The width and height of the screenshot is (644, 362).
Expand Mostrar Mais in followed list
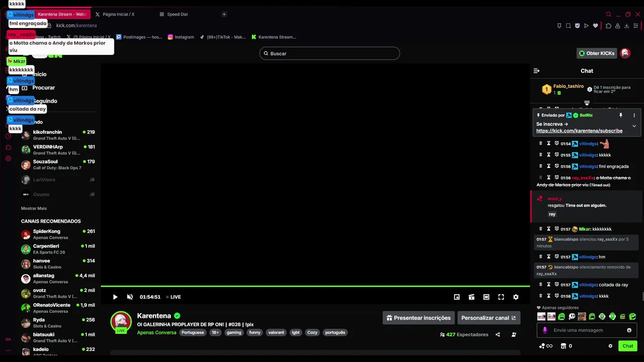coord(34,208)
